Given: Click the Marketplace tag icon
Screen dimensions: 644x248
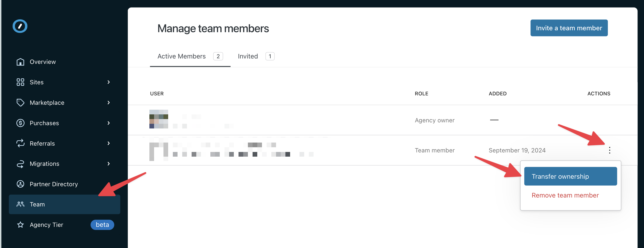Looking at the screenshot, I should 20,103.
